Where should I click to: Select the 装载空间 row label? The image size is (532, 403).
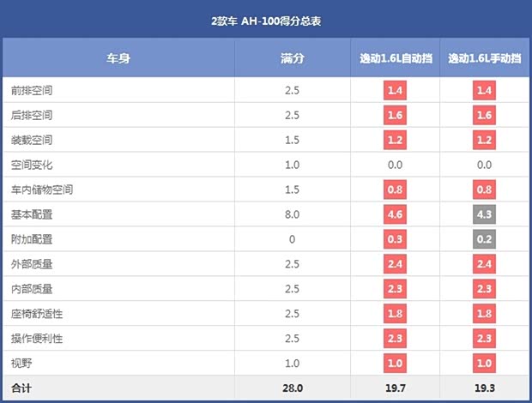[32, 140]
